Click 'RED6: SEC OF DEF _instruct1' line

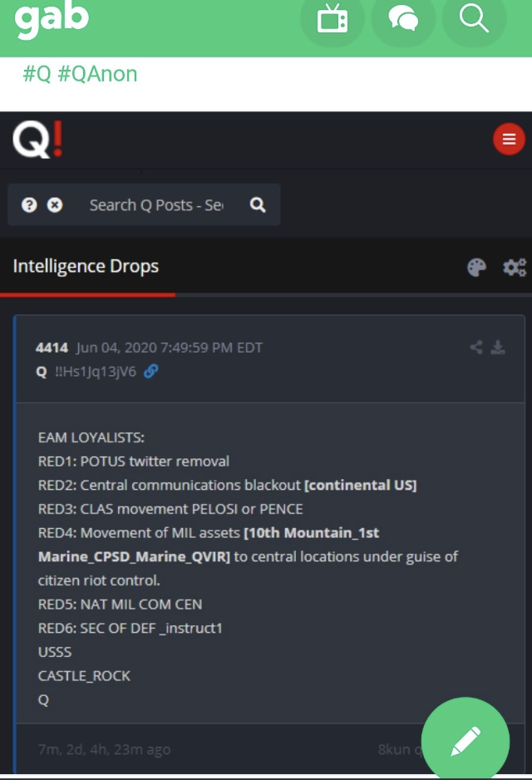click(x=131, y=629)
